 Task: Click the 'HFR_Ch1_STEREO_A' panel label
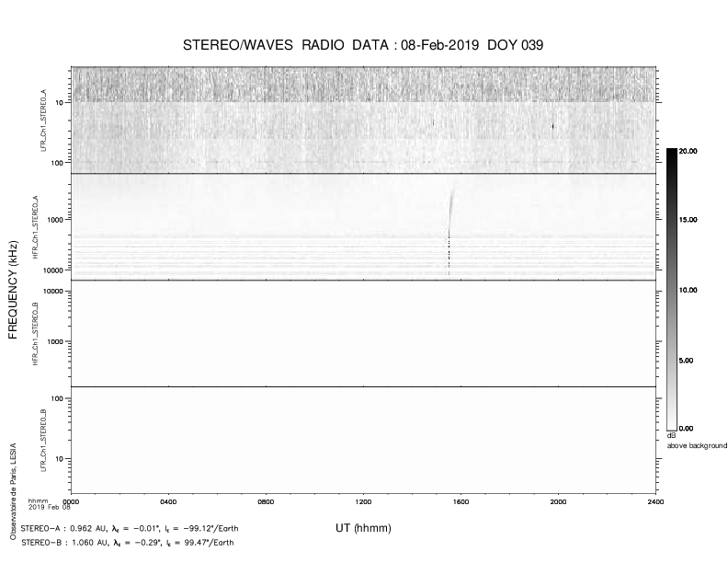point(35,227)
